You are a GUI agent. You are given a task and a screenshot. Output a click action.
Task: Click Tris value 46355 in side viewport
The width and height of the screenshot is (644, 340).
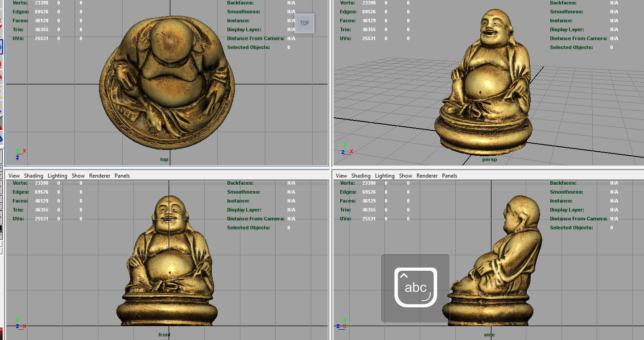(369, 210)
